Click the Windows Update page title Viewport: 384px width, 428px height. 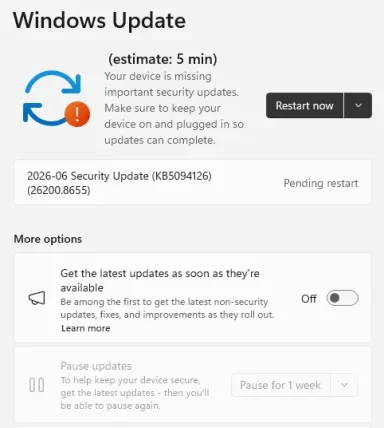99,21
